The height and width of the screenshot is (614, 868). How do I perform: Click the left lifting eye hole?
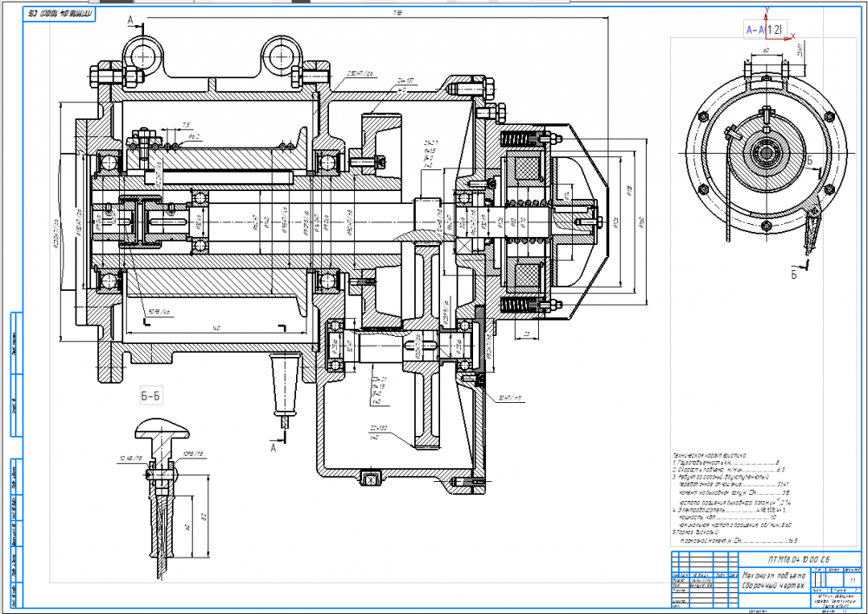139,56
